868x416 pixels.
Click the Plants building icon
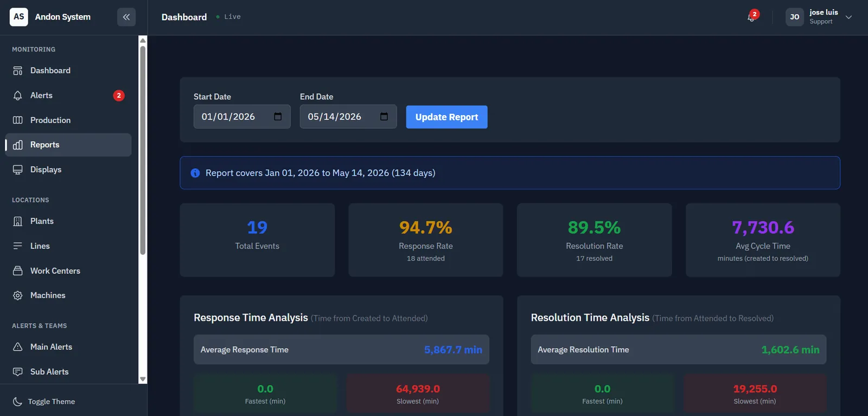18,221
